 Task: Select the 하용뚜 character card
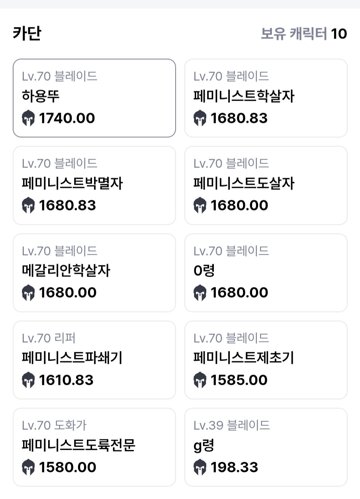94,98
